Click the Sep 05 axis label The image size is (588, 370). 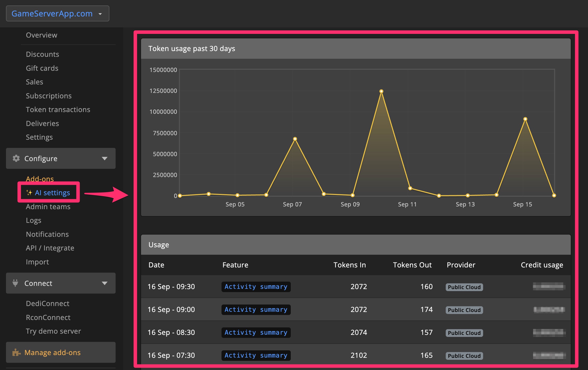tap(235, 204)
